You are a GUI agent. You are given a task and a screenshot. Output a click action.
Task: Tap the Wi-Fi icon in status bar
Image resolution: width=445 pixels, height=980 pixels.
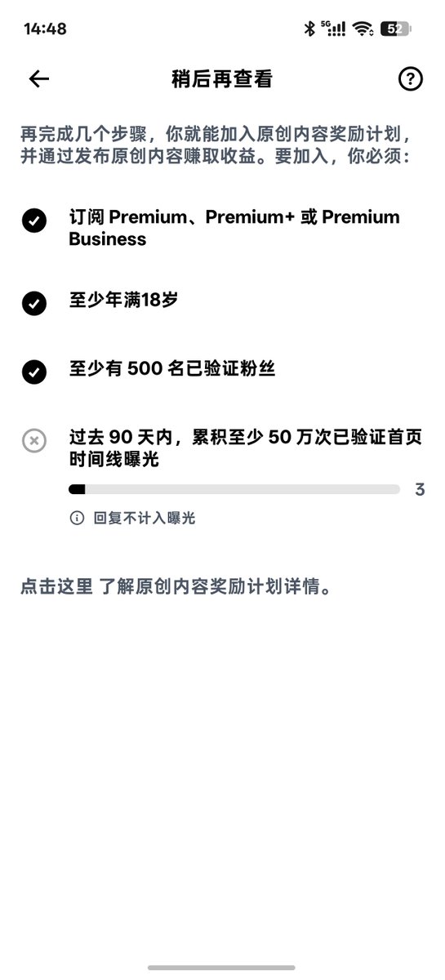[363, 29]
